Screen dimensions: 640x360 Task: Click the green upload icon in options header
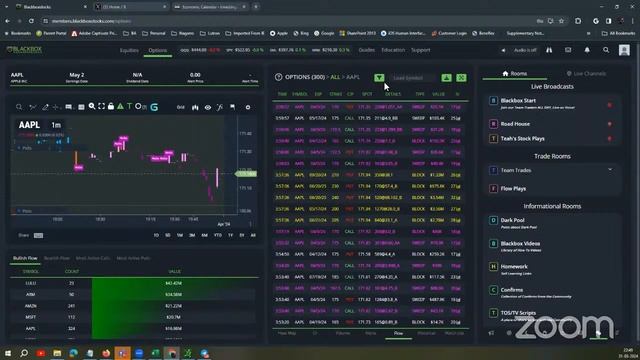(x=446, y=78)
